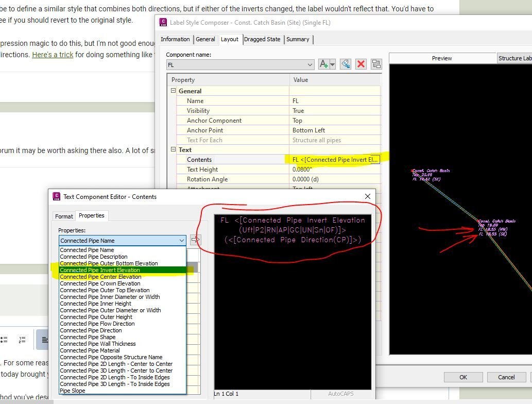Click the Anchor Point value Bottom Left
Screen dimensions: 532x404
pos(335,130)
